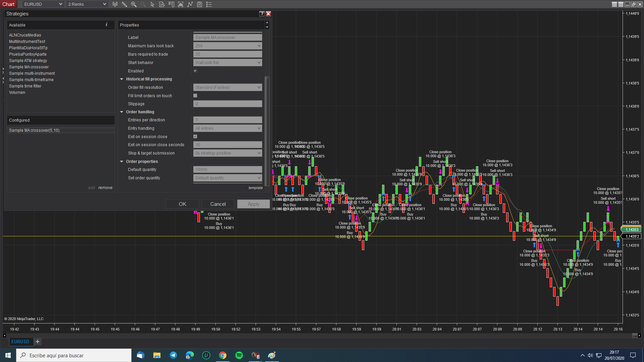This screenshot has height=362, width=644.
Task: Switch to the EURUSD chart tab
Action: [x=20, y=342]
